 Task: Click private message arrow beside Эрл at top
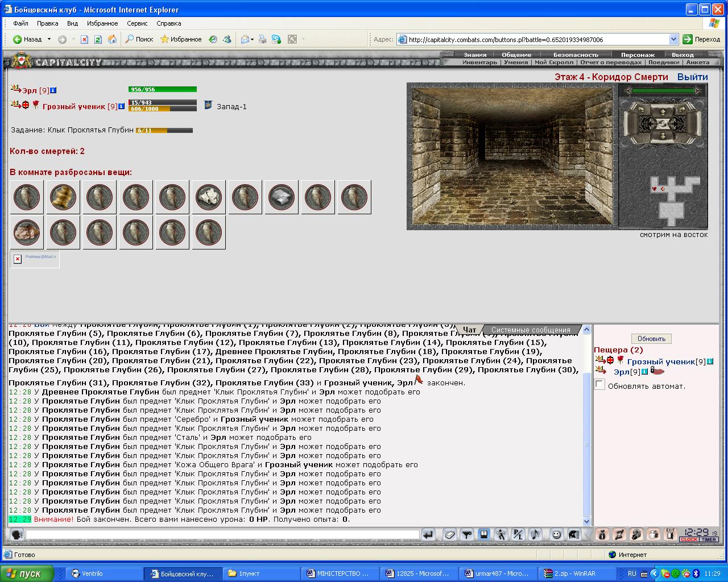(15, 88)
